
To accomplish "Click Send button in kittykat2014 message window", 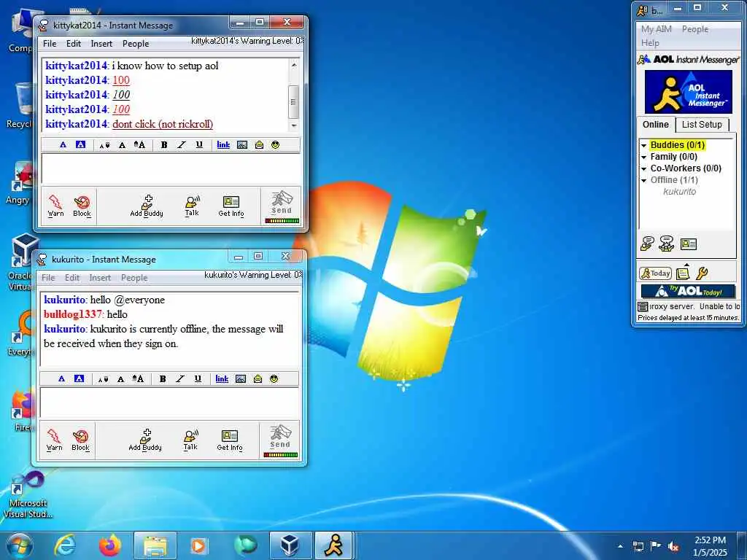I will pos(282,206).
